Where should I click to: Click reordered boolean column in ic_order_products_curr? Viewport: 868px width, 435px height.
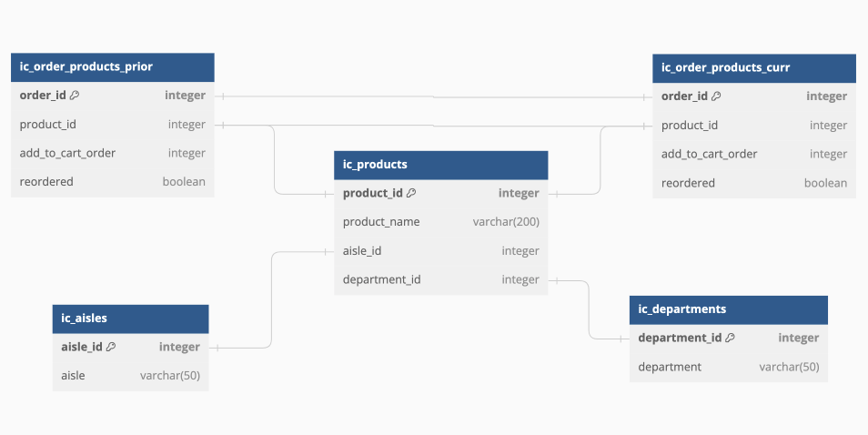tap(753, 183)
